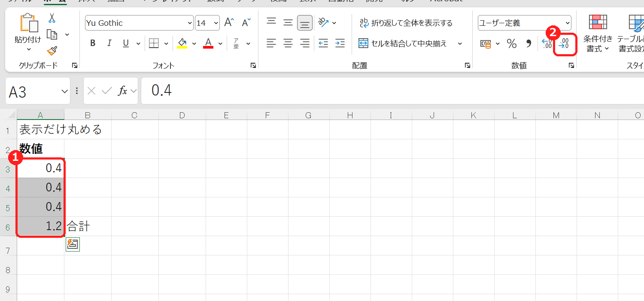Viewport: 644px width, 301px height.
Task: Activate the Format Painter brush
Action: pyautogui.click(x=52, y=51)
